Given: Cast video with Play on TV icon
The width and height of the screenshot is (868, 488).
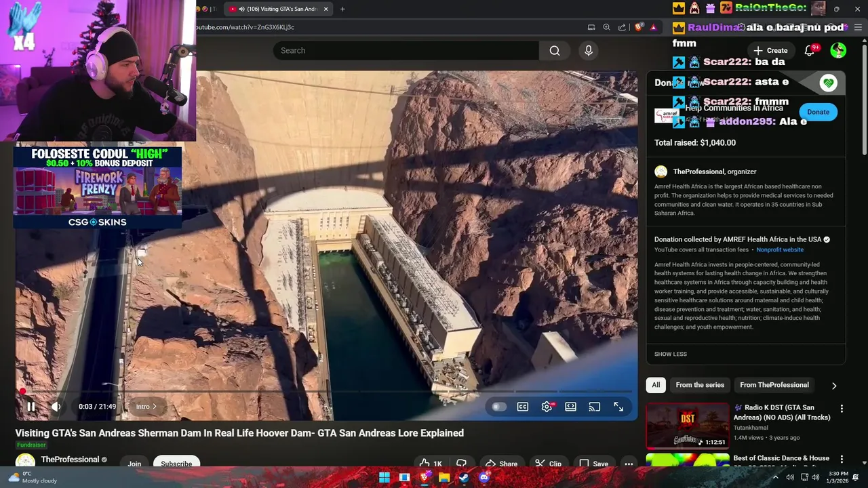Looking at the screenshot, I should (595, 407).
